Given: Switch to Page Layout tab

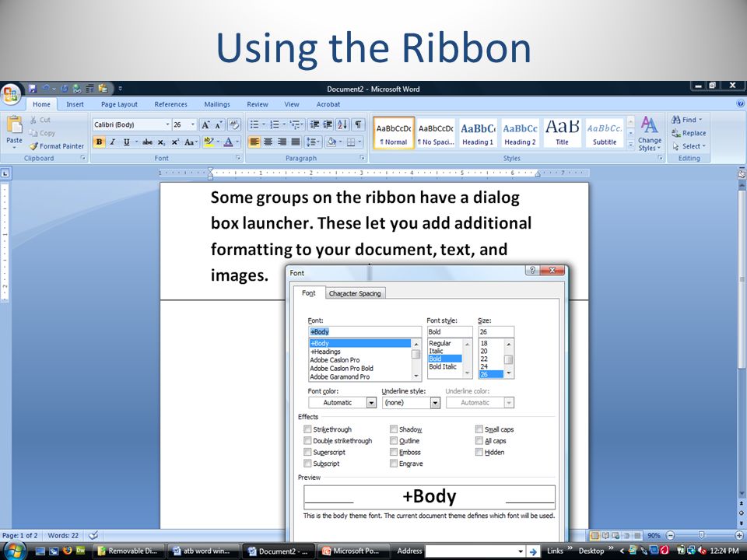Looking at the screenshot, I should (x=119, y=104).
